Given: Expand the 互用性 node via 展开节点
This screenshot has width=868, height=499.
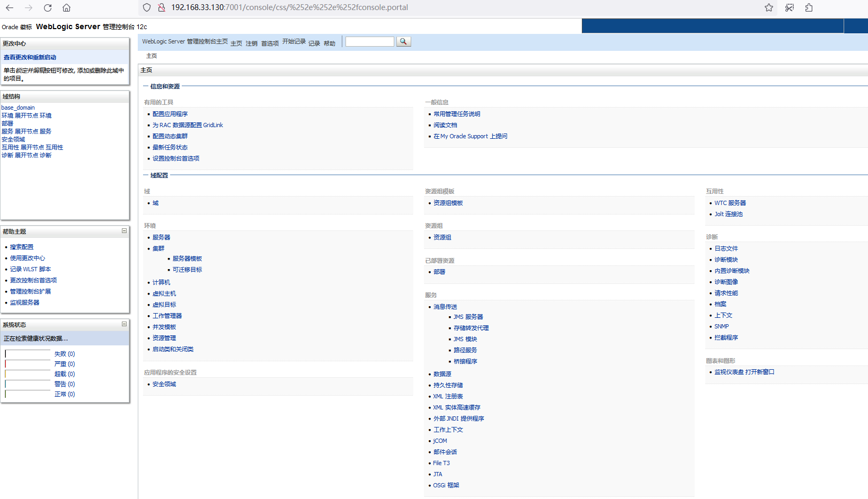Looking at the screenshot, I should pyautogui.click(x=32, y=147).
